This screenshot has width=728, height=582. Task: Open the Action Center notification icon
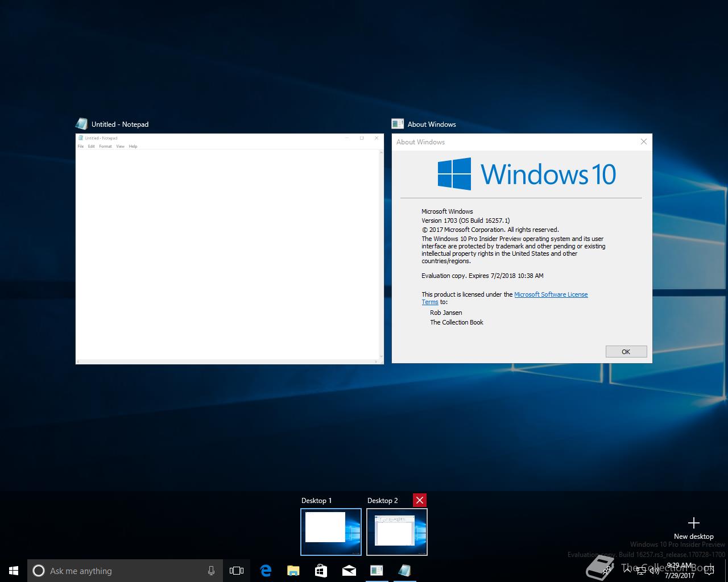click(709, 571)
